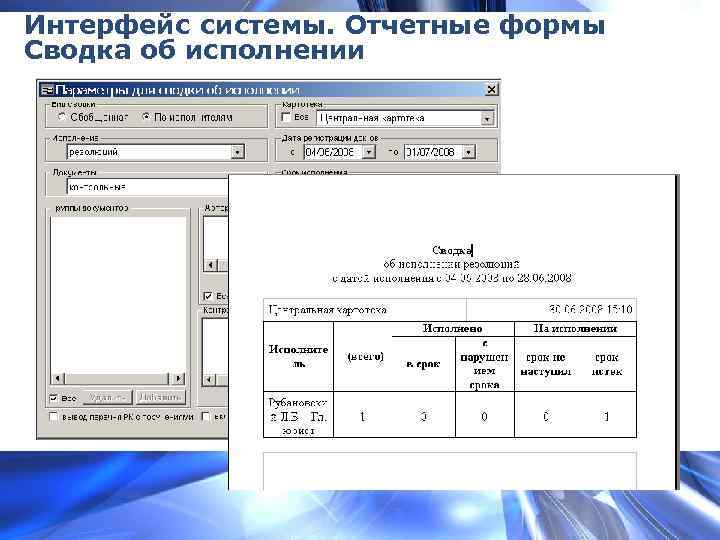Screen dimensions: 720x540
Task: Click the "(всего)" header cell
Action: click(x=366, y=357)
